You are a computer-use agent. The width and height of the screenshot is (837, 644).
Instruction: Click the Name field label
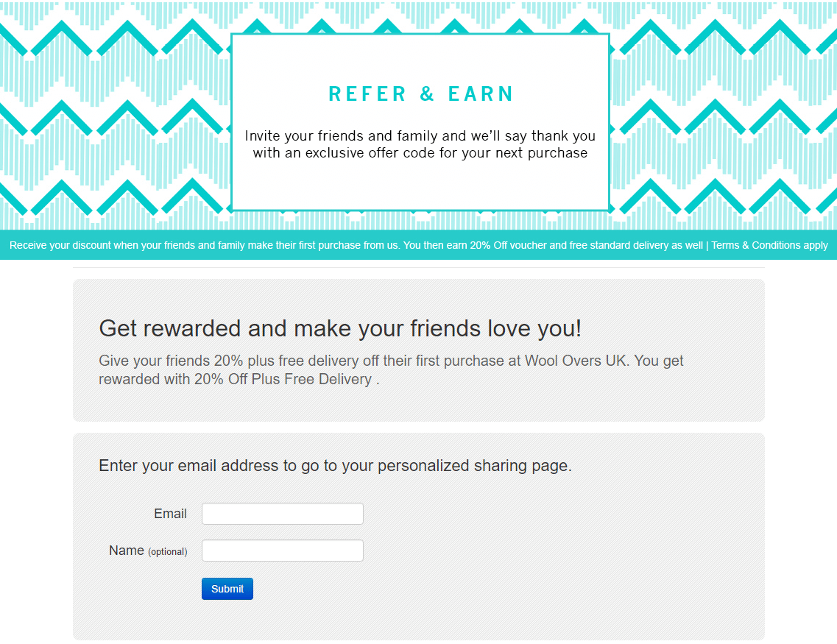pyautogui.click(x=127, y=550)
